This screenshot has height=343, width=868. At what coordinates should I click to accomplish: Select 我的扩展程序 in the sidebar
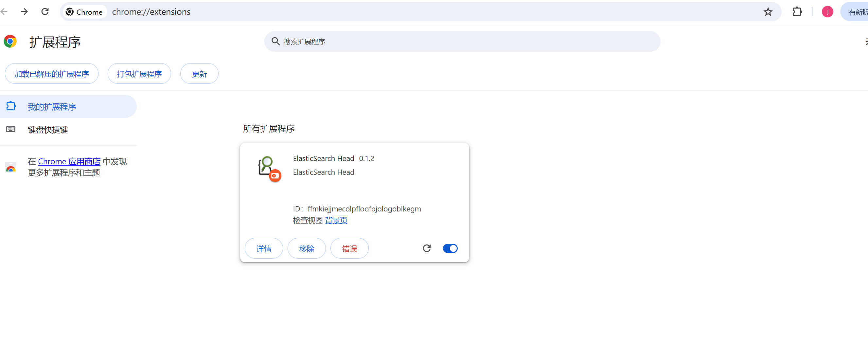[52, 106]
